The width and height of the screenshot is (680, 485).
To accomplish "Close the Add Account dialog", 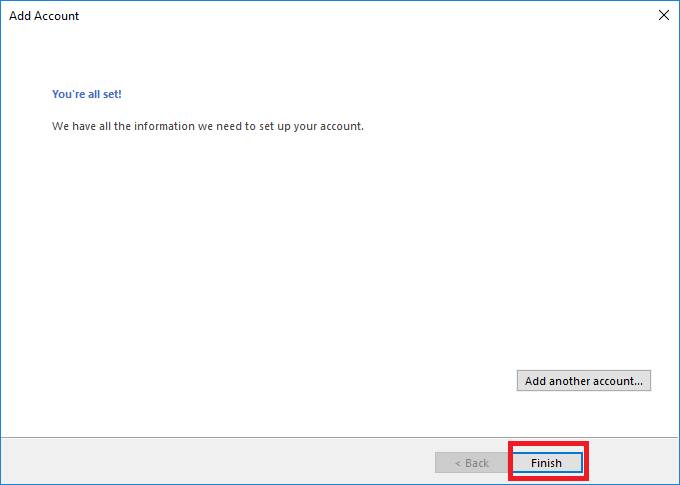I will click(663, 15).
